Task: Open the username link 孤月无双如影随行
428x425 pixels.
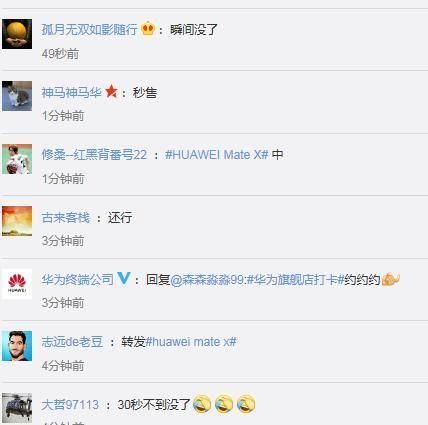Action: [x=89, y=30]
